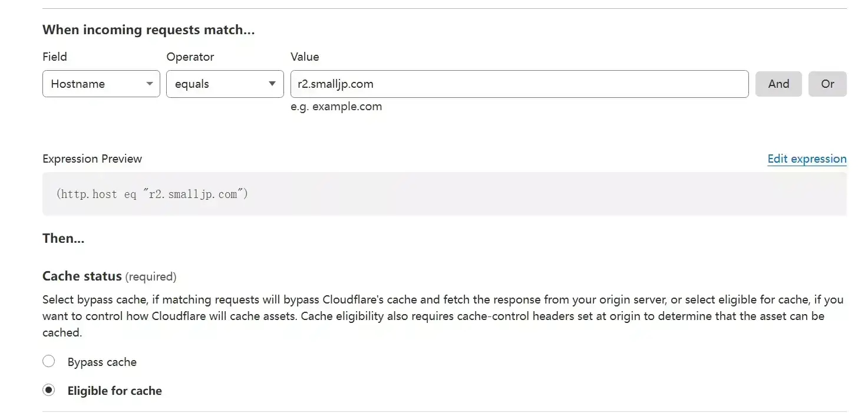Select the Bypass cache radio button
This screenshot has height=419, width=868.
coord(49,361)
